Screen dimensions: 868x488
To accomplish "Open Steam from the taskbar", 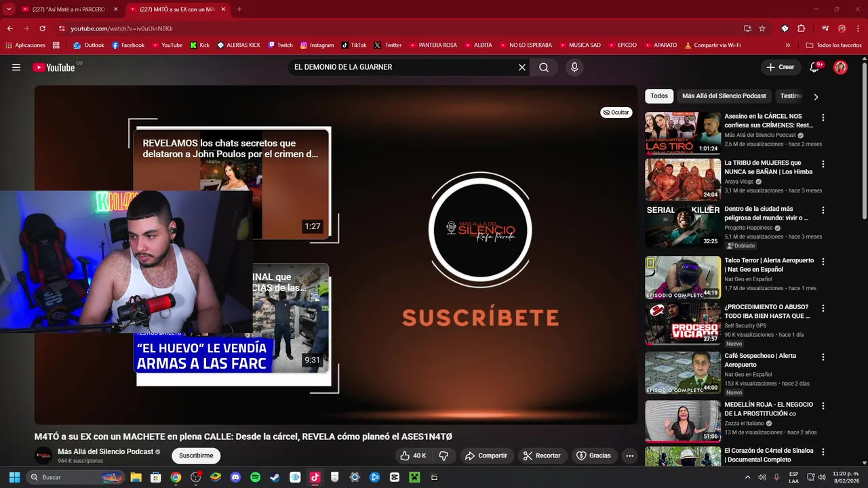I will click(x=275, y=477).
